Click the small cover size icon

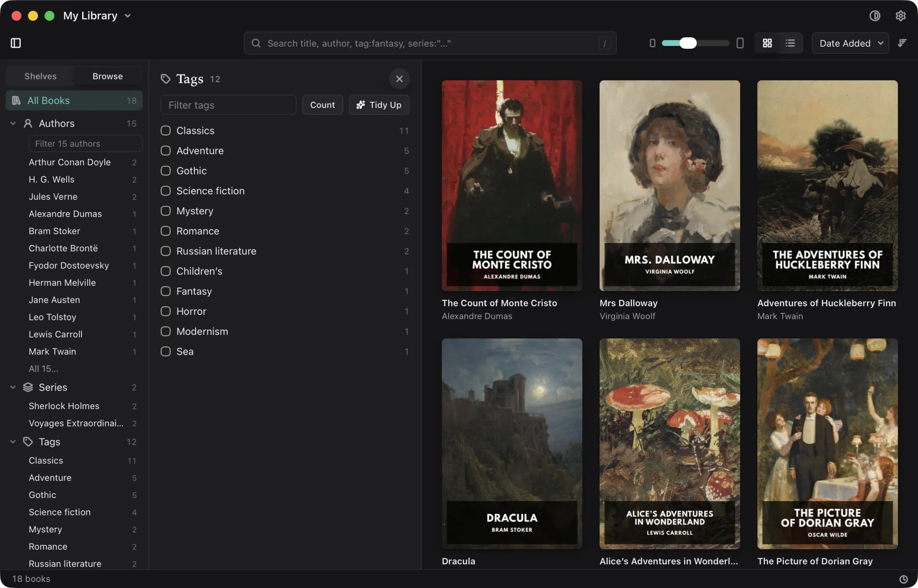pos(652,43)
